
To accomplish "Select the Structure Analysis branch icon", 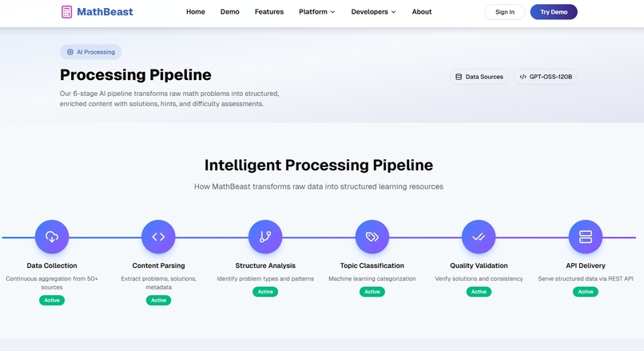I will pos(265,237).
